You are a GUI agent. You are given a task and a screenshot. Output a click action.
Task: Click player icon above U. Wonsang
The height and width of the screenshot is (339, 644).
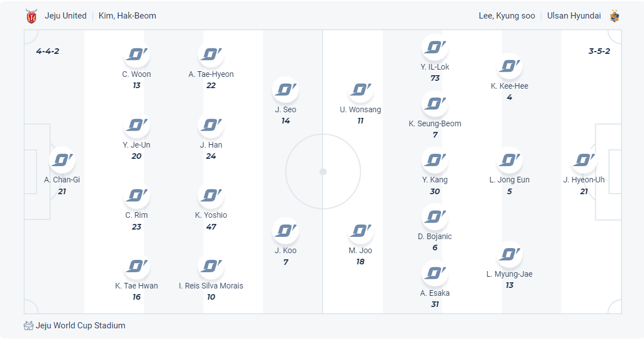(x=360, y=90)
